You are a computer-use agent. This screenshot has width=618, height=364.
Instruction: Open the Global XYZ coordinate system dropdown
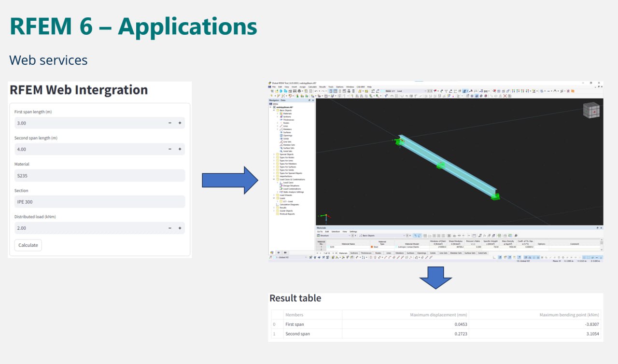tap(290, 257)
